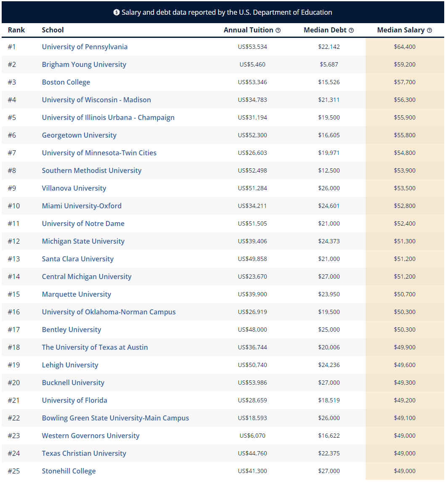
Task: Open Western Governors University link
Action: [91, 436]
